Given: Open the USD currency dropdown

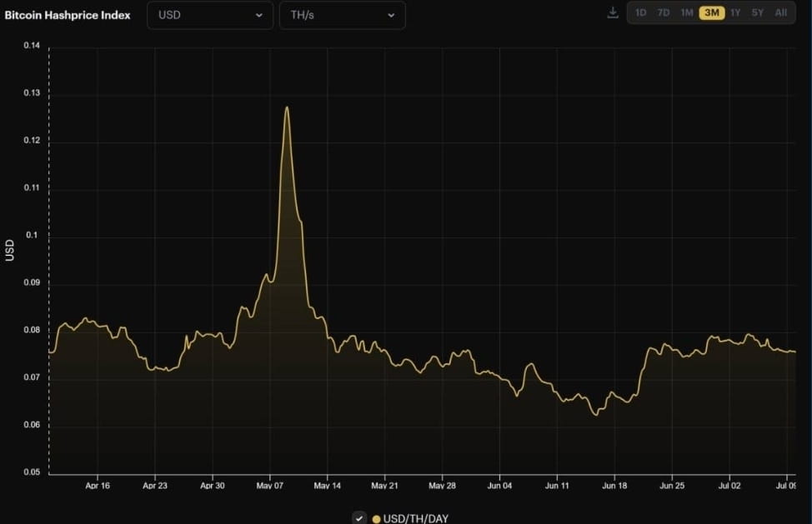Looking at the screenshot, I should pos(210,15).
